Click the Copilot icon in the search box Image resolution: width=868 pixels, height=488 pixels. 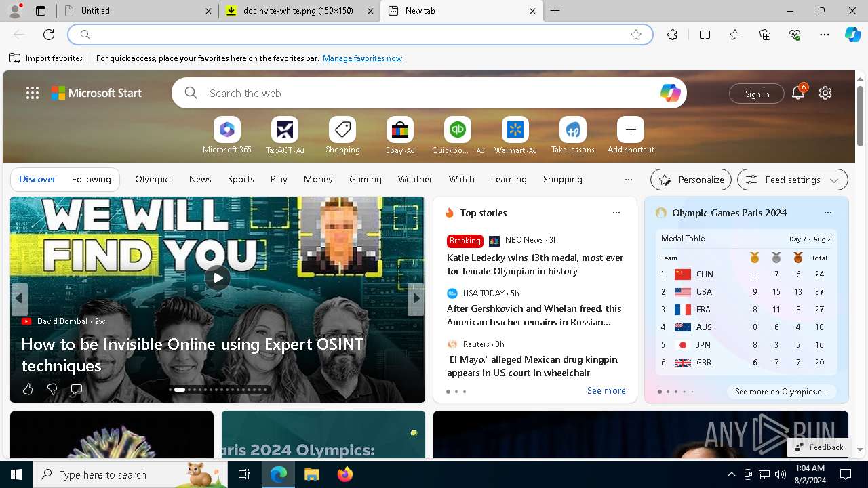coord(670,93)
